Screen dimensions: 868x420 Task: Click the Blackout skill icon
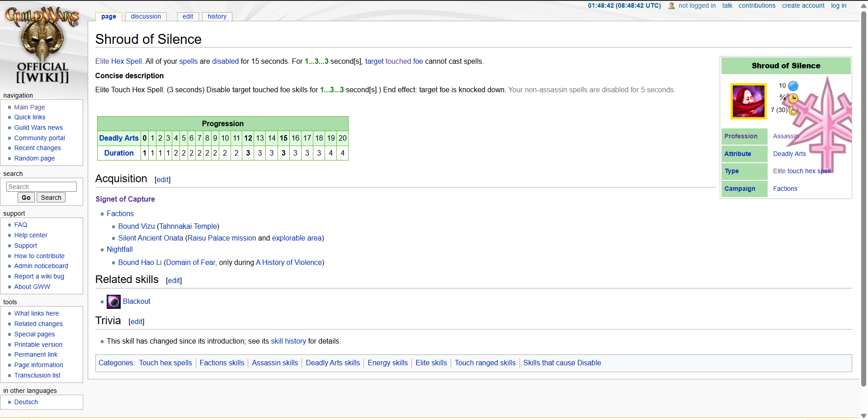[113, 302]
